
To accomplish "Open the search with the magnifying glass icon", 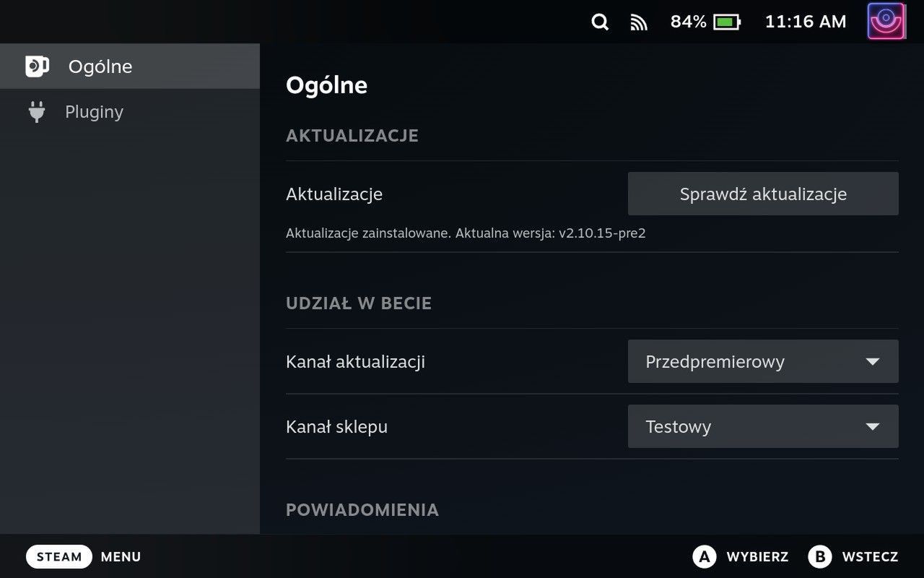I will pos(599,22).
